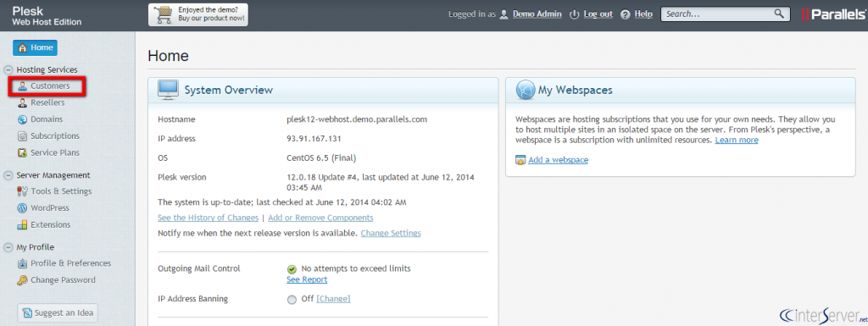The image size is (868, 326).
Task: Click the WordPress logo icon
Action: pyautogui.click(x=22, y=208)
